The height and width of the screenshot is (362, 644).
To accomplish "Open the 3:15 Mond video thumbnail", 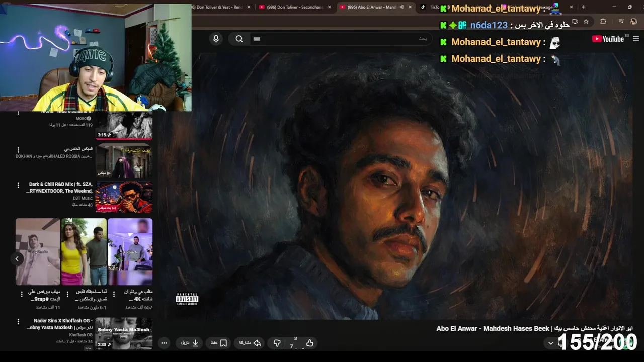I will pos(124,126).
